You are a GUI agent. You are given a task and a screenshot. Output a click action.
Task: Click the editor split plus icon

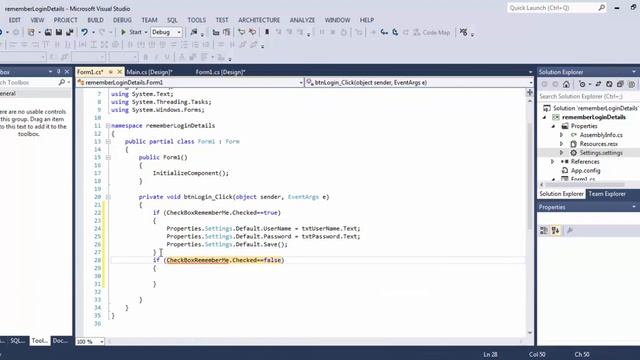pos(530,93)
